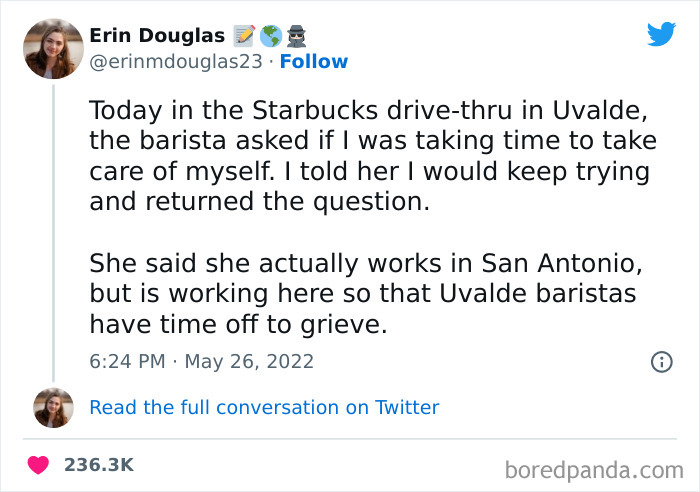Click the small avatar beside the conversation link
The image size is (700, 492).
(x=53, y=407)
